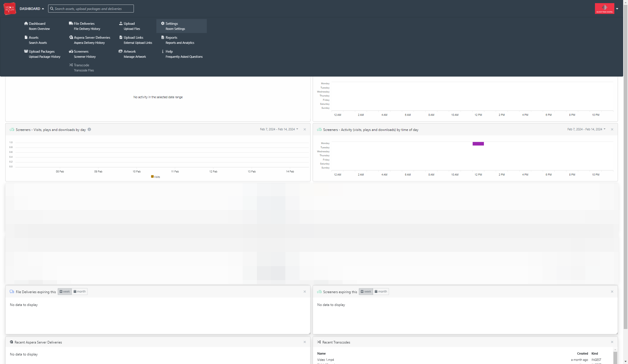Open Reports and Analytics menu item
Image resolution: width=628 pixels, height=364 pixels.
180,43
